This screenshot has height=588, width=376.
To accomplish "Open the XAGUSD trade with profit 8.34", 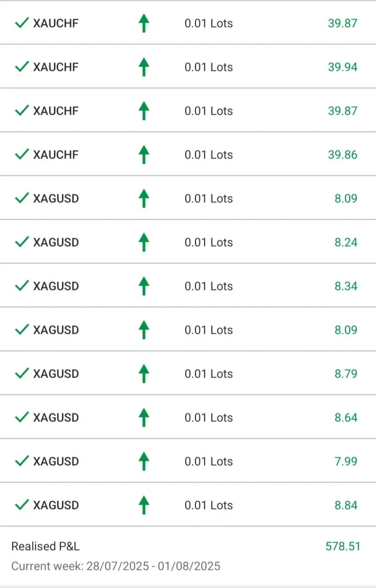I will [56, 286].
